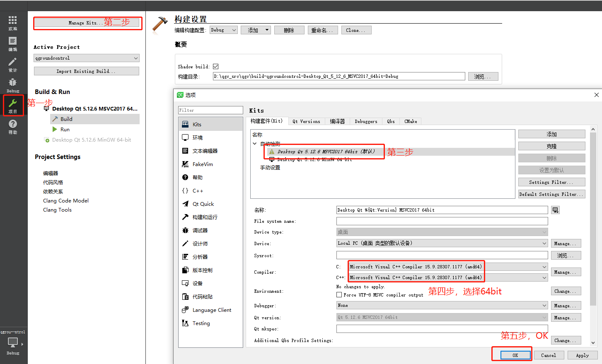Screen dimensions: 602x364
Task: Click the 克隆 (Clone) button
Action: point(551,146)
